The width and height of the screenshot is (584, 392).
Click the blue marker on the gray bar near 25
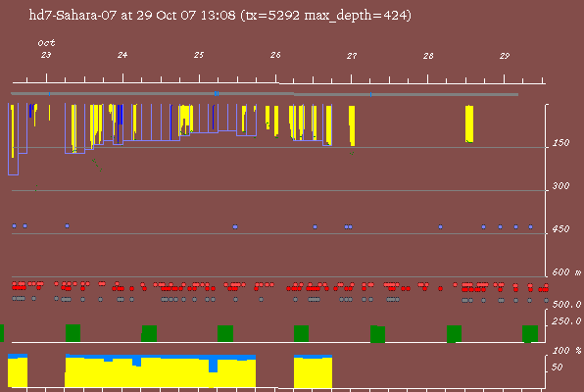coord(216,93)
